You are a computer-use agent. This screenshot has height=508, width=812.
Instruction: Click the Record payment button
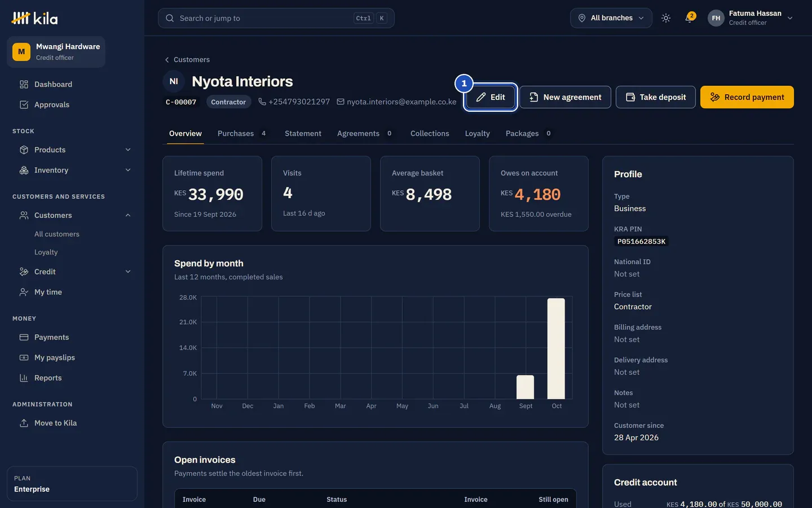747,97
